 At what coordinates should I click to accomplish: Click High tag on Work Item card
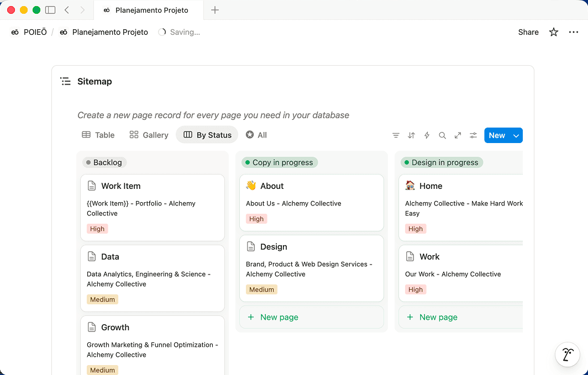click(97, 229)
